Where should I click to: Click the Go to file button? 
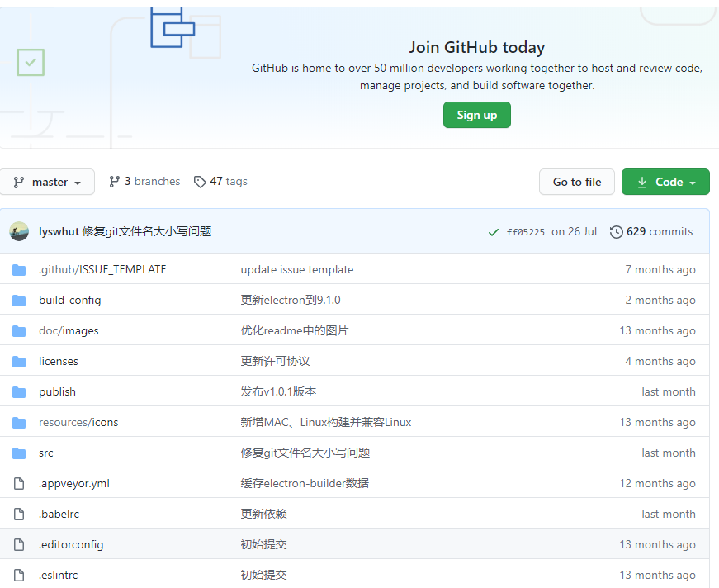pyautogui.click(x=576, y=182)
